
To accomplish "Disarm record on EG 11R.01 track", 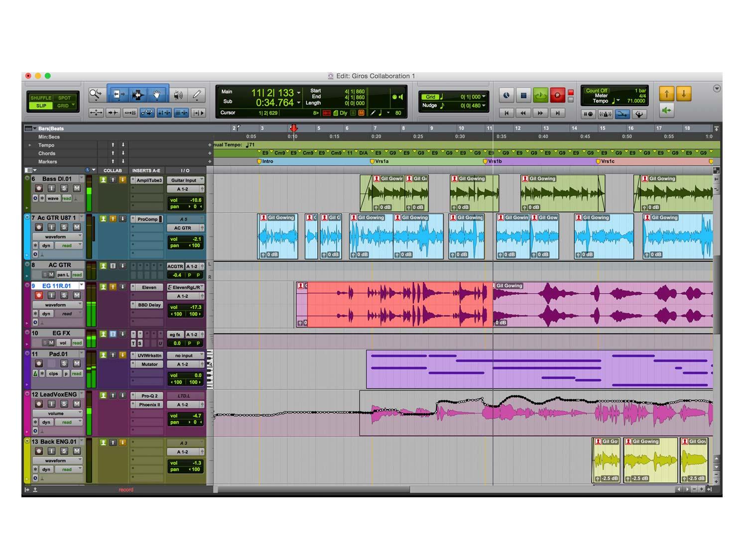I will [x=39, y=295].
